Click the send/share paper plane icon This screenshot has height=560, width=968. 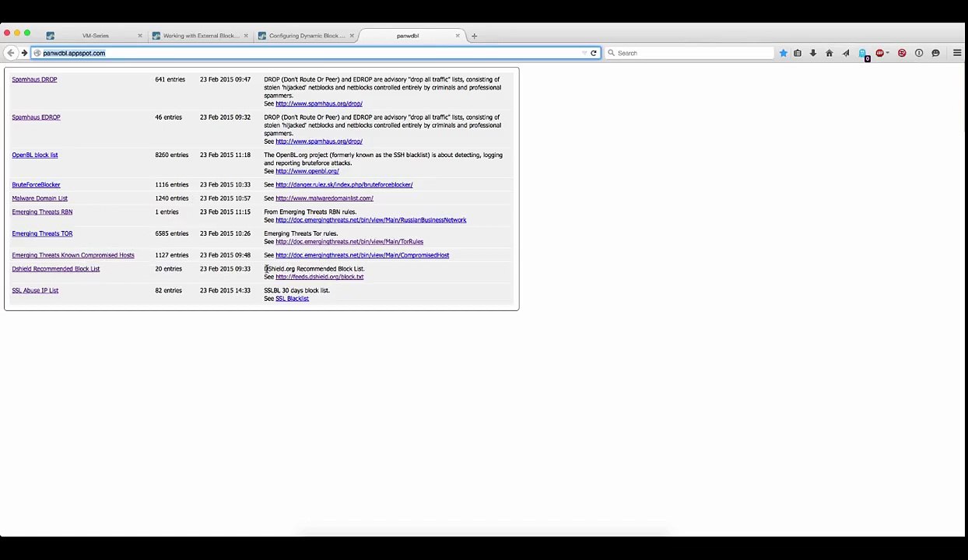pyautogui.click(x=846, y=53)
